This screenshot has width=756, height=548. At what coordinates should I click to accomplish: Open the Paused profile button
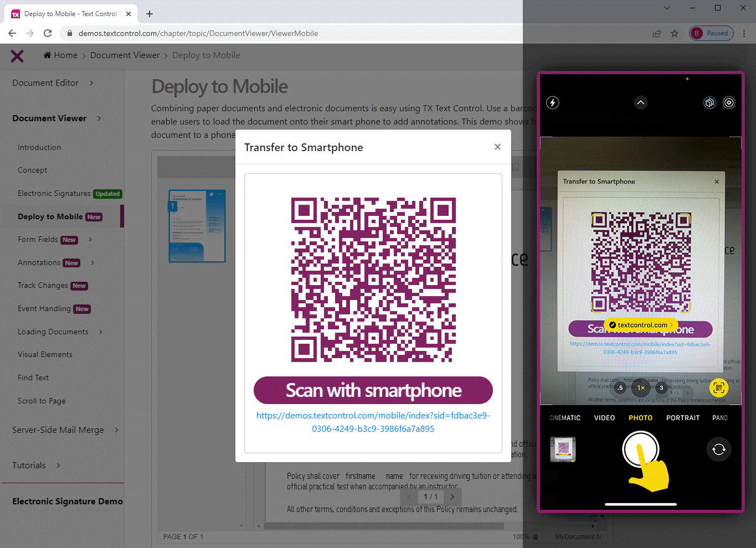(711, 33)
